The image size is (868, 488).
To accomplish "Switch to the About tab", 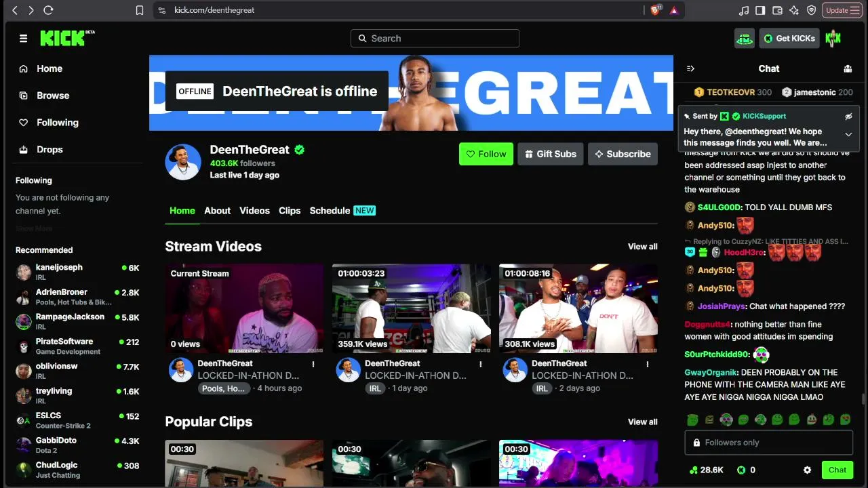I will coord(217,210).
